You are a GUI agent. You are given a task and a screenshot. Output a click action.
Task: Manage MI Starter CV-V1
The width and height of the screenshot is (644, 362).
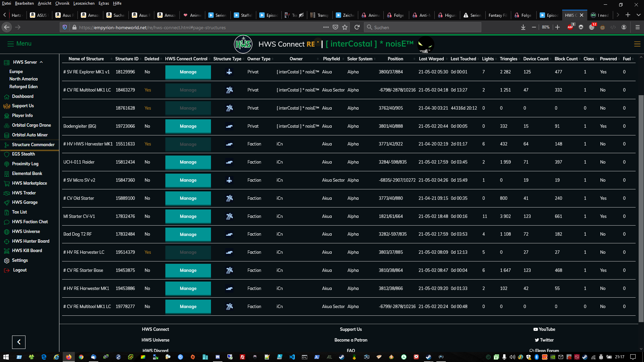(x=188, y=217)
